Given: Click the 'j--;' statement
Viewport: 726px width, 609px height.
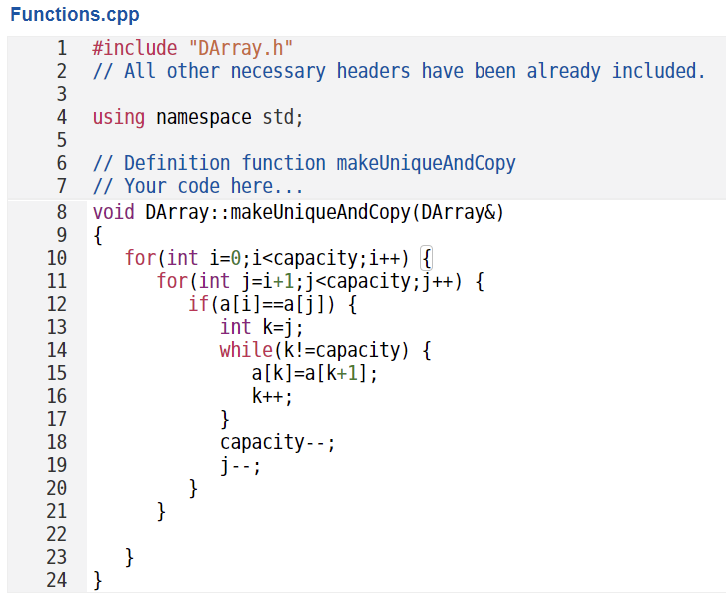Looking at the screenshot, I should 240,465.
